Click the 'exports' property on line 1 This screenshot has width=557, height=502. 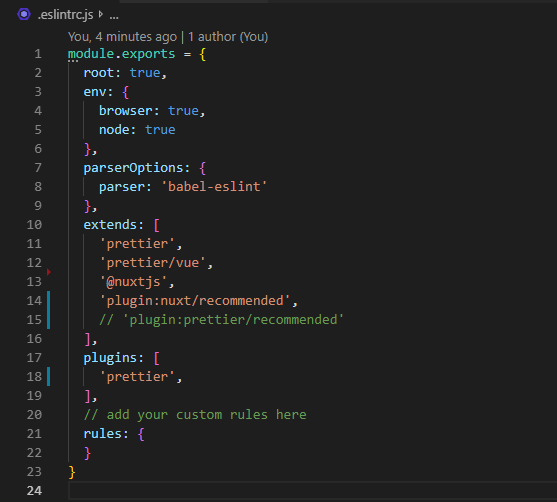(148, 54)
